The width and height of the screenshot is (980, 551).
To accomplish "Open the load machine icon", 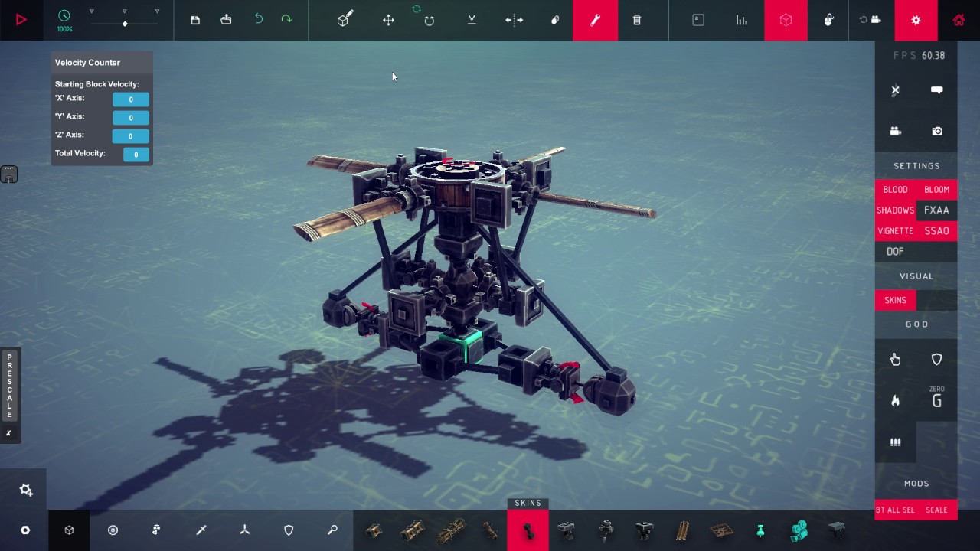I will [226, 20].
